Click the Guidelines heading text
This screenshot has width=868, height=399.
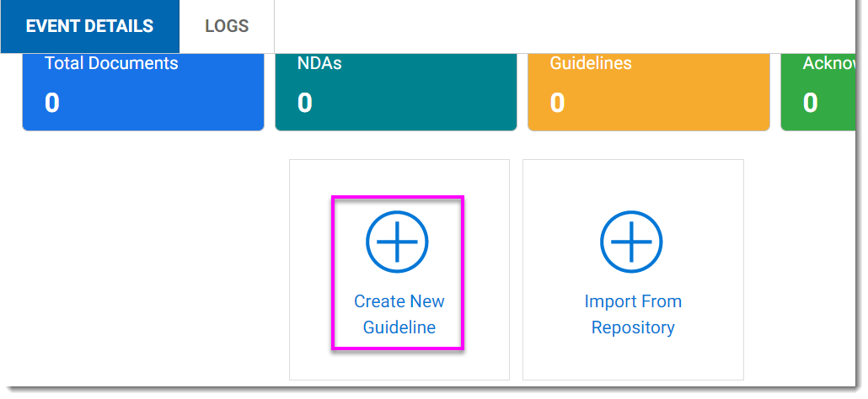click(591, 63)
